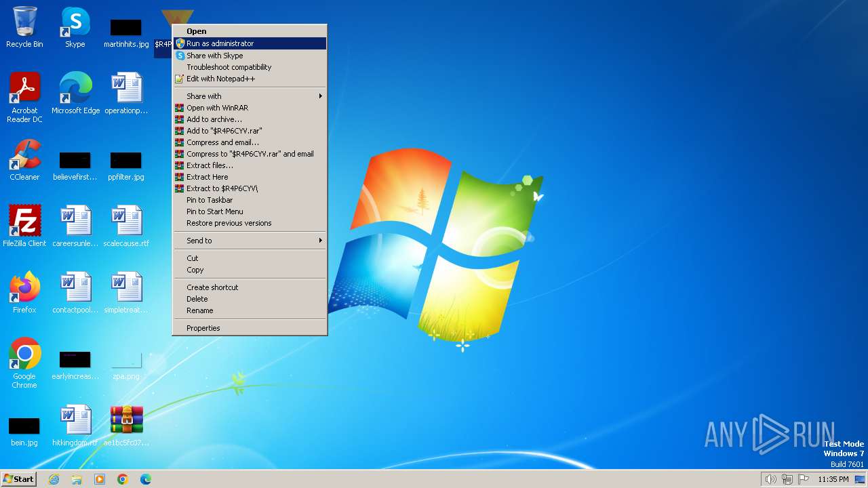
Task: Choose Rename in the context menu
Action: click(250, 310)
